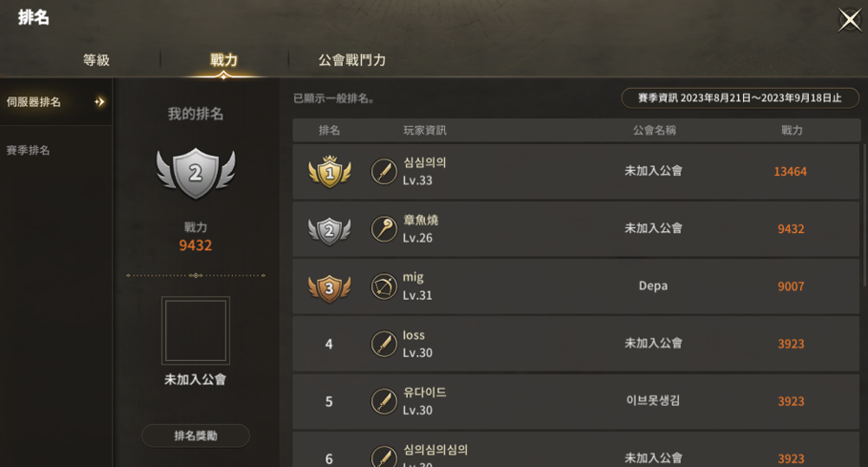
Task: Click the sword class icon beside loss
Action: pos(384,344)
